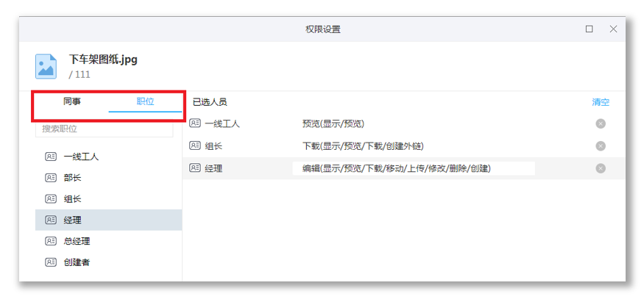Close the 权限设置 window
Viewport: 644px width, 302px height.
tap(613, 29)
